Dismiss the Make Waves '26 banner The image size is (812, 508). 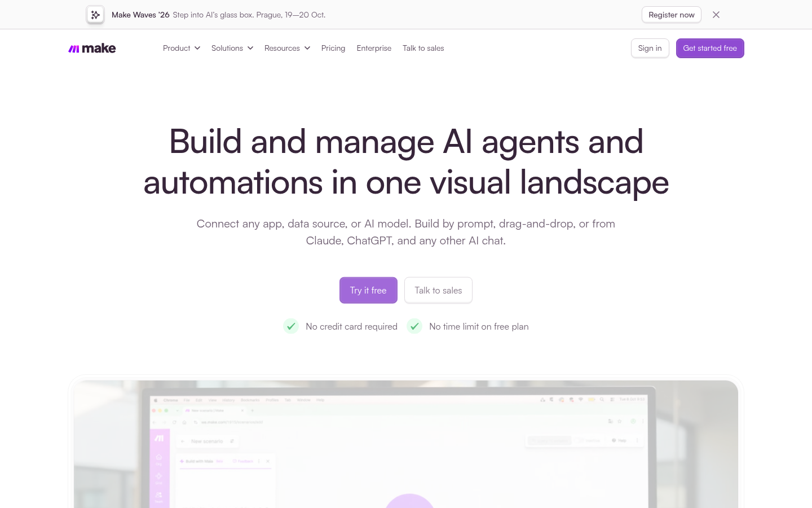click(716, 15)
